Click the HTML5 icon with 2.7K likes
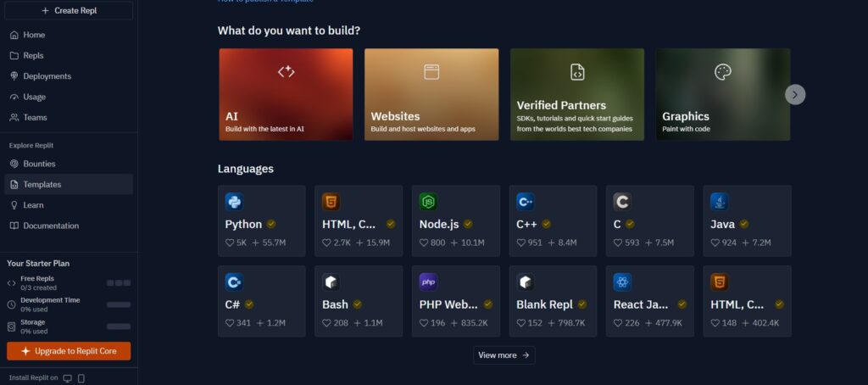Image resolution: width=868 pixels, height=385 pixels. 331,202
